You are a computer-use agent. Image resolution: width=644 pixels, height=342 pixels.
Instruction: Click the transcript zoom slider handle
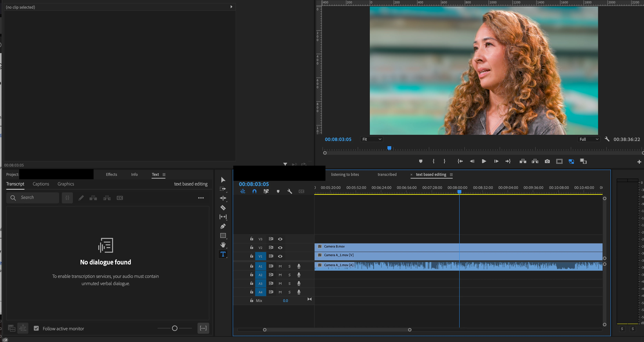175,328
